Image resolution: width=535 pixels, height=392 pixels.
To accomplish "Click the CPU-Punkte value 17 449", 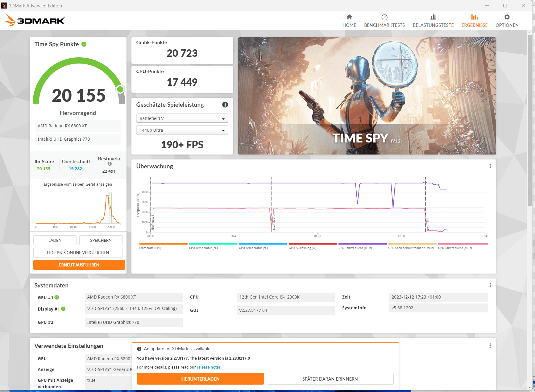I will pyautogui.click(x=182, y=82).
